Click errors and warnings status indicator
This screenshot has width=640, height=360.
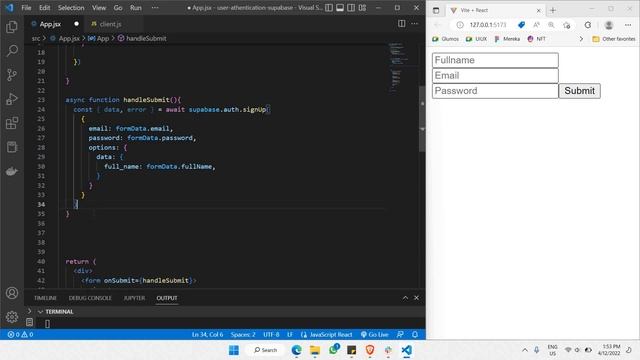pyautogui.click(x=20, y=334)
